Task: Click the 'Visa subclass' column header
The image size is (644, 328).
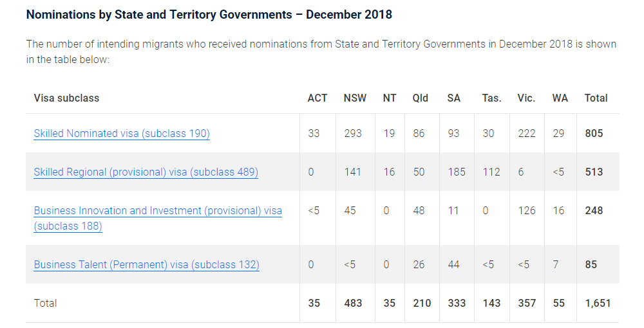Action: pos(66,98)
